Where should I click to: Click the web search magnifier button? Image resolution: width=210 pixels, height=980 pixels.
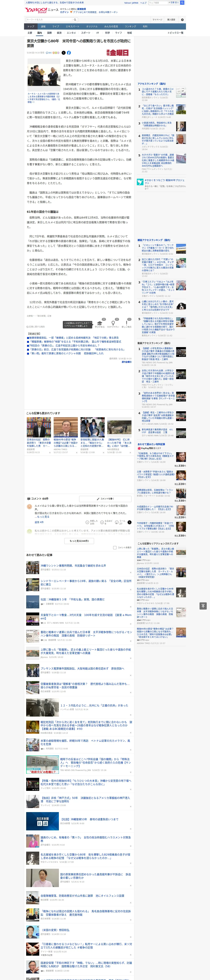tap(182, 3)
